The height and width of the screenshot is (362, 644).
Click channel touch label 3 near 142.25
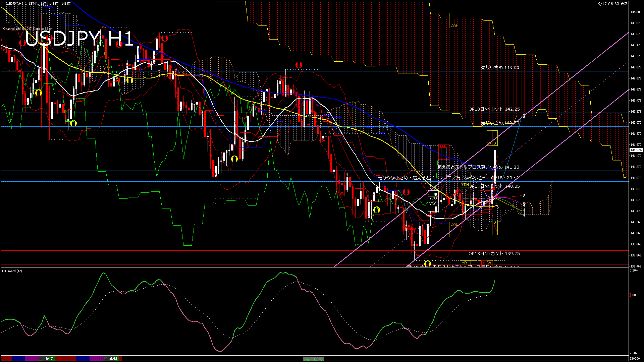coord(524,116)
